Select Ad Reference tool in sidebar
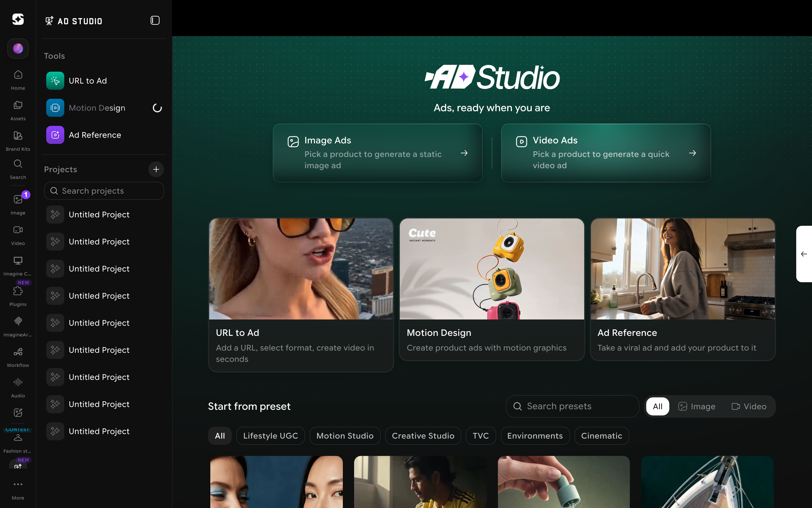The width and height of the screenshot is (812, 508). click(104, 135)
